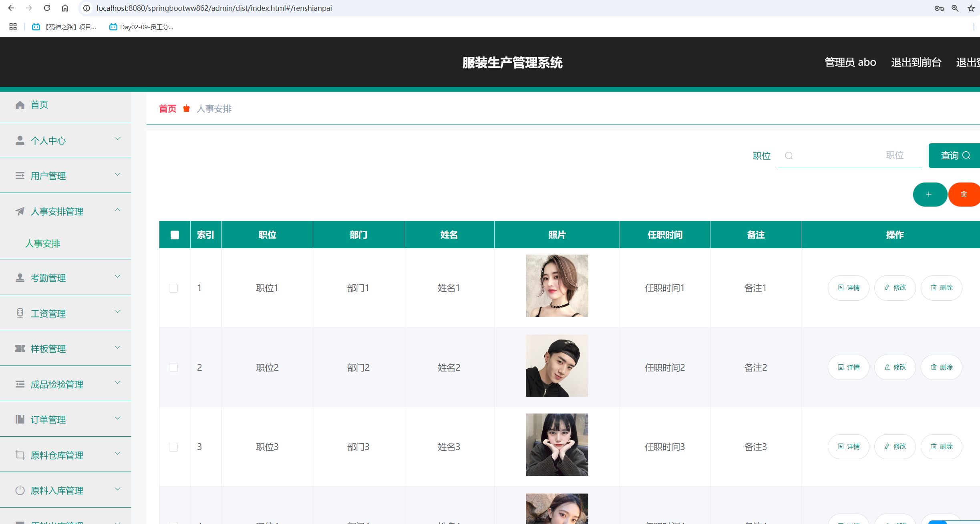The width and height of the screenshot is (980, 524).
Task: Click the 职位 search input field
Action: point(849,156)
